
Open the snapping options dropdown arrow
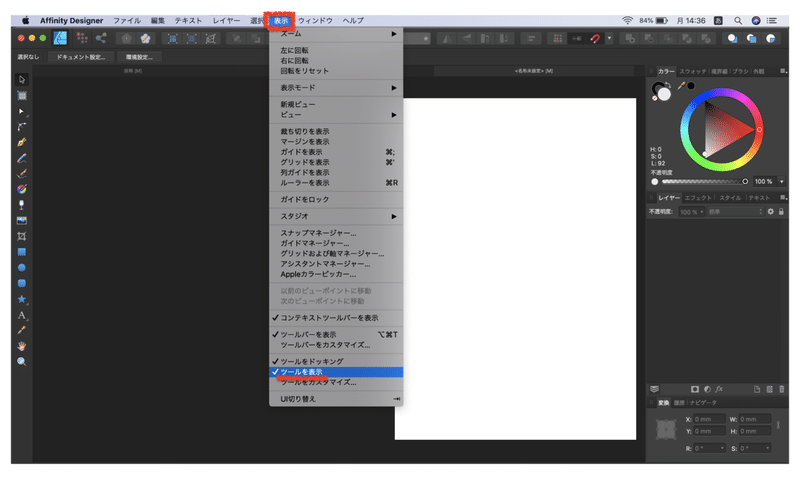[609, 38]
